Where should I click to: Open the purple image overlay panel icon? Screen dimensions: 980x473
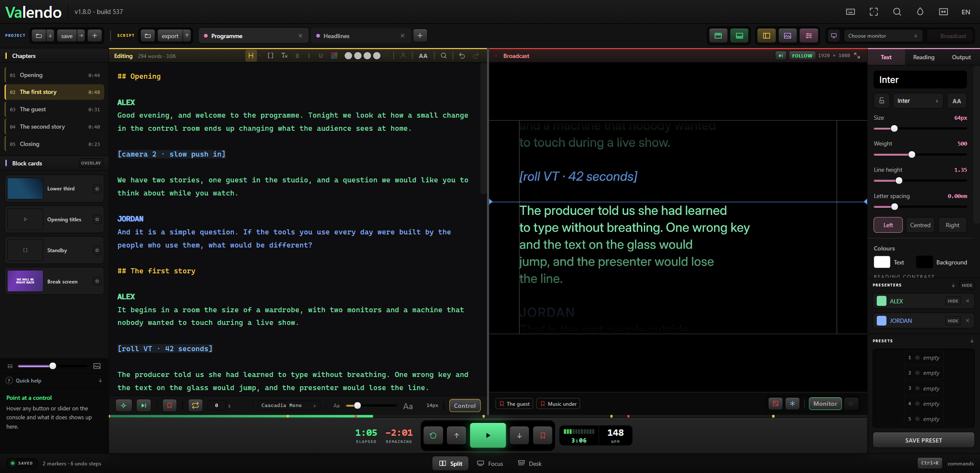[x=787, y=36]
